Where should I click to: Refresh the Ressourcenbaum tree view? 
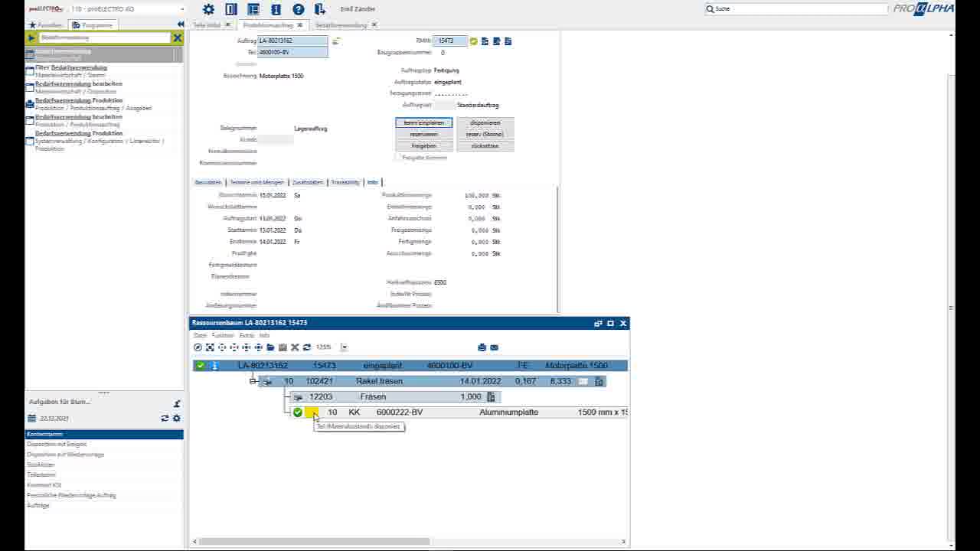(307, 347)
